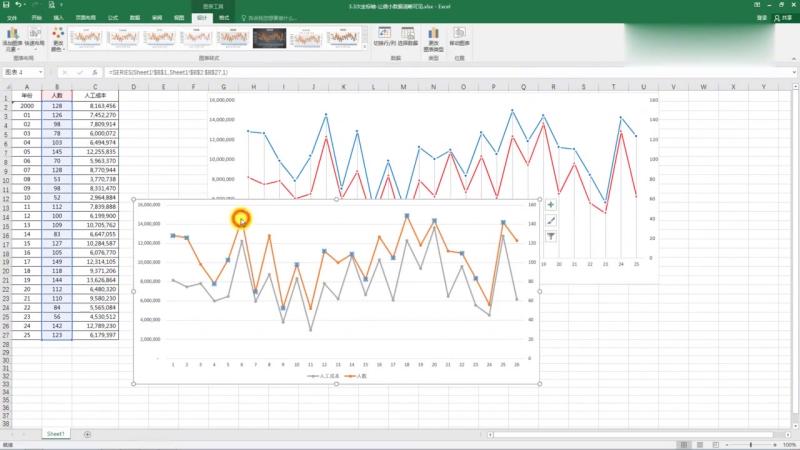Click the Chart Elements plus button
The height and width of the screenshot is (450, 800).
click(551, 205)
